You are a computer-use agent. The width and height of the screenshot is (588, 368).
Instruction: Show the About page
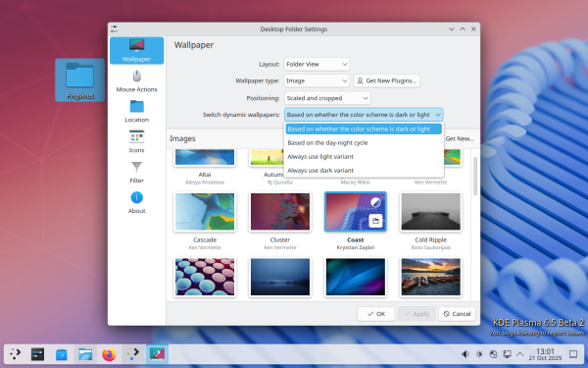point(136,203)
